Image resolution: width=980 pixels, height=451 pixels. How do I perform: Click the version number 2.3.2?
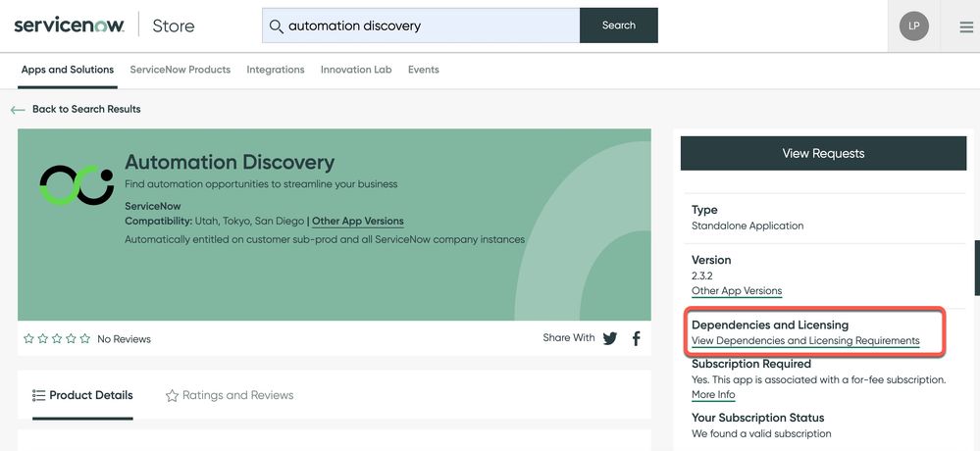click(x=702, y=276)
